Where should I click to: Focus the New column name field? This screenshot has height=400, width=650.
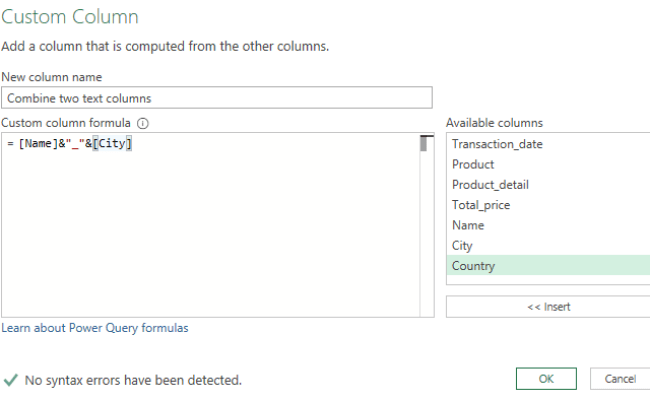[217, 98]
